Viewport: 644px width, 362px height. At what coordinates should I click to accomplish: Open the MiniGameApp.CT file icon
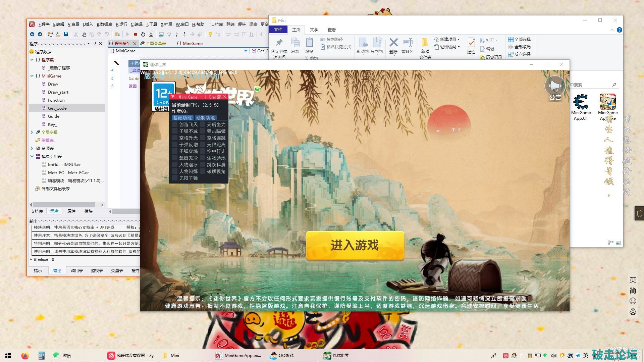click(x=581, y=102)
